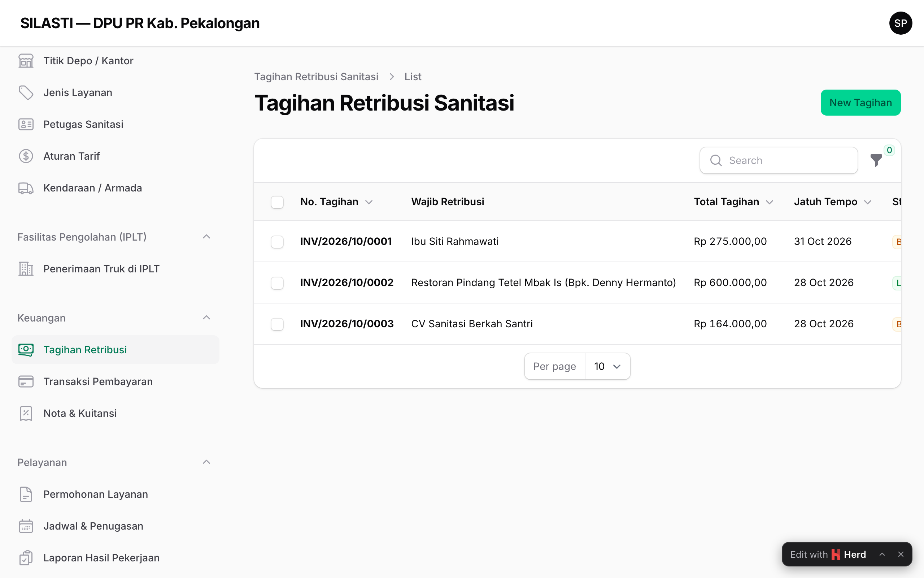Go to Permohonan Layanan page
The height and width of the screenshot is (578, 924).
point(115,494)
